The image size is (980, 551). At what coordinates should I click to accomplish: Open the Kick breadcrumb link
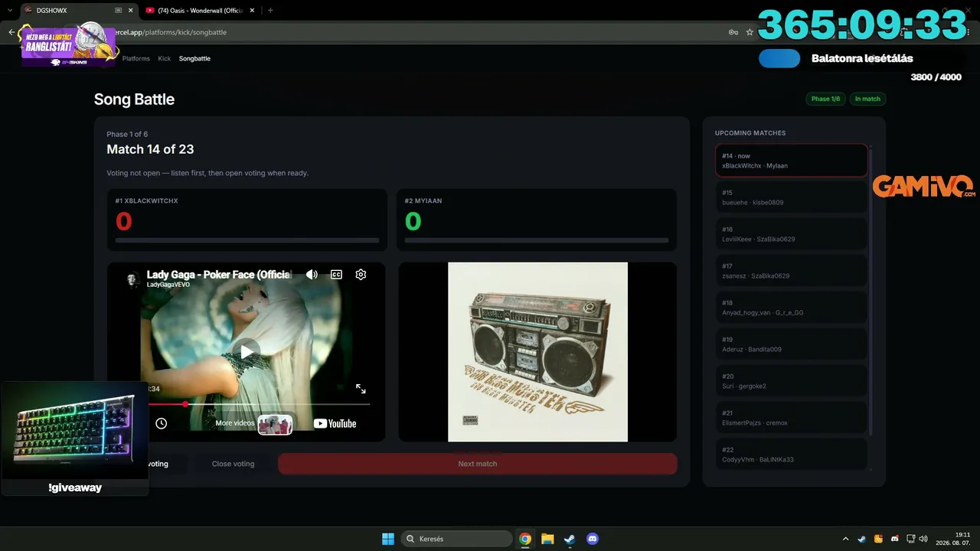tap(165, 58)
